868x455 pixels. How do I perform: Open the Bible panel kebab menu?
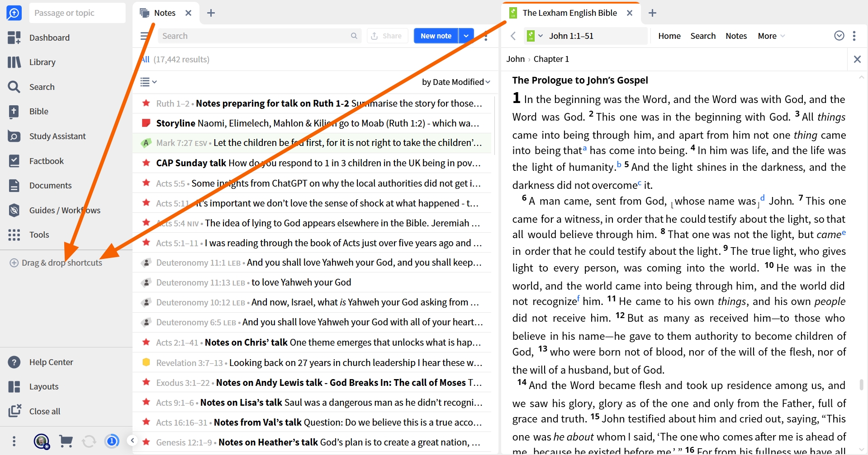point(854,36)
